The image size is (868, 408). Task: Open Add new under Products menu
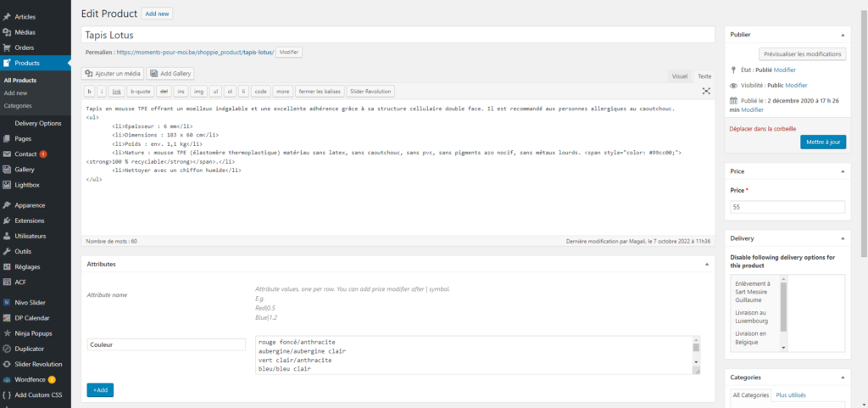15,93
